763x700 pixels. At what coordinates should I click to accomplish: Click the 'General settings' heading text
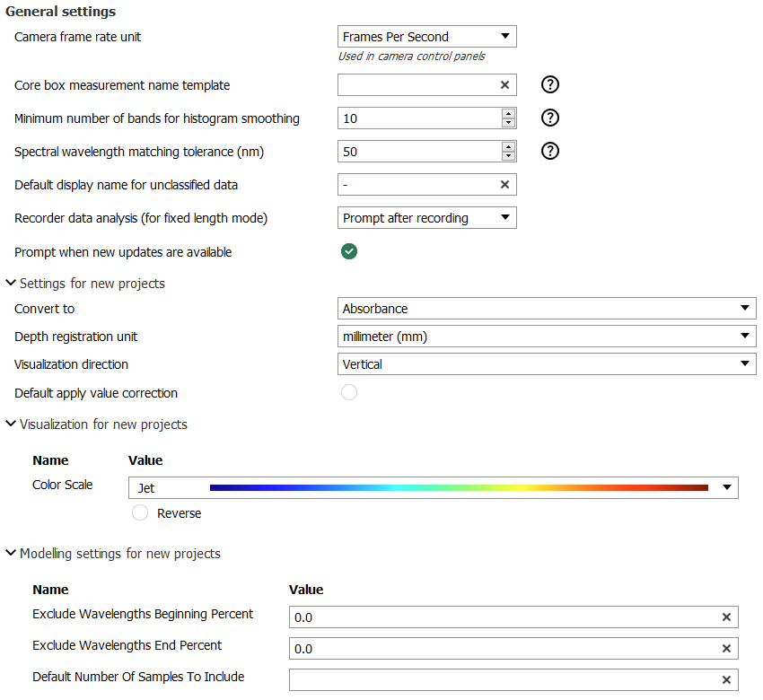(x=60, y=11)
